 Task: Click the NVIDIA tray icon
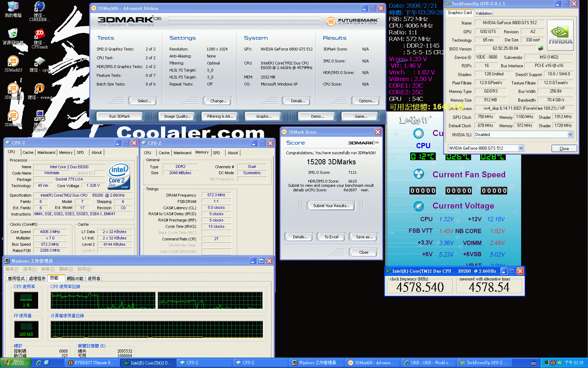[559, 363]
